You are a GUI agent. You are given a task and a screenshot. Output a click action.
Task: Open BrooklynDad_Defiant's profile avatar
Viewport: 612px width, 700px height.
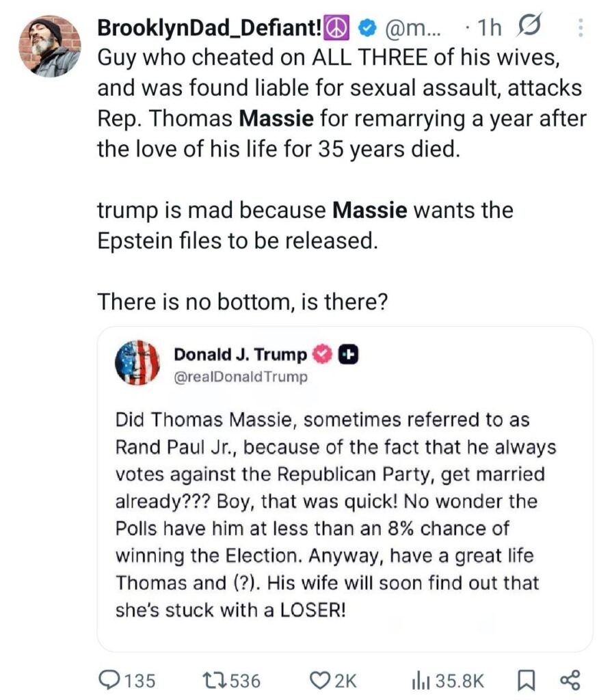(49, 46)
